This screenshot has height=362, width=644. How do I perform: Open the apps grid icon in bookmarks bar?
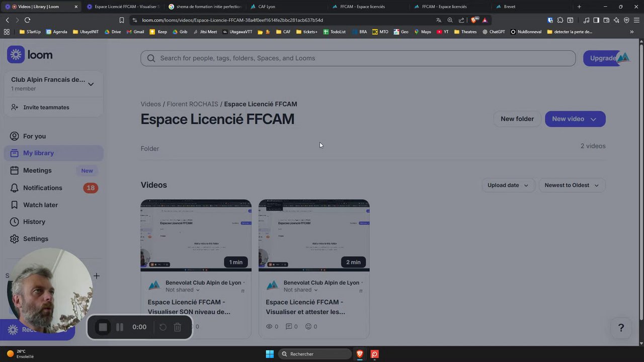7,32
